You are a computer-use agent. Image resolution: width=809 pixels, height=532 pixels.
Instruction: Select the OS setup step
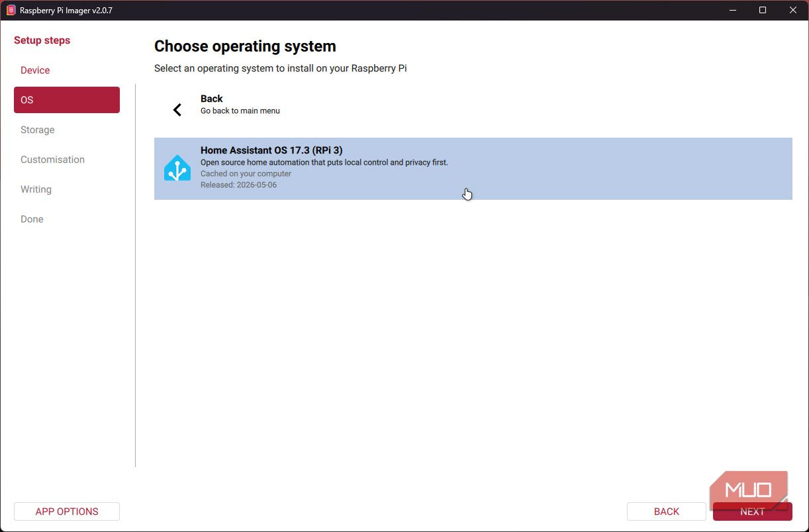coord(67,100)
